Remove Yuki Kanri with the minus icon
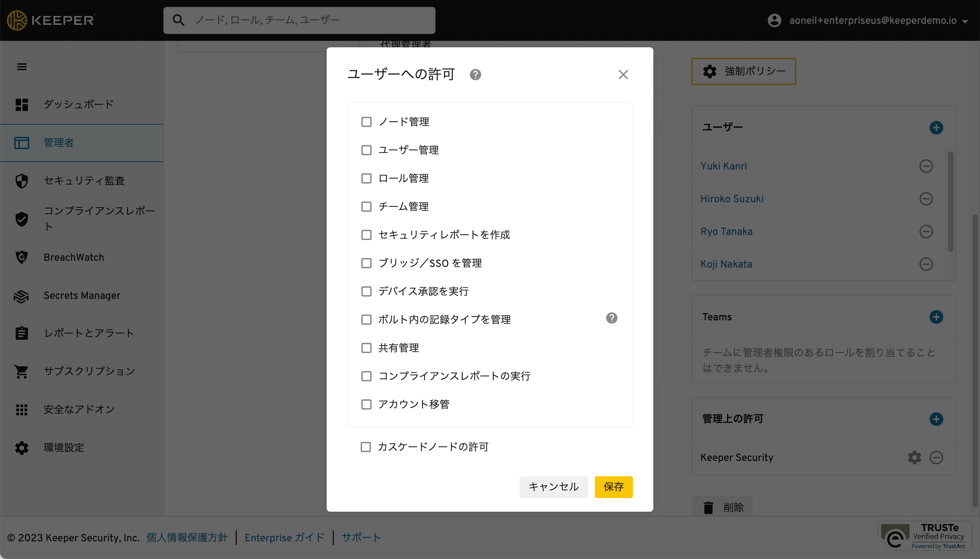This screenshot has height=559, width=980. coord(926,166)
